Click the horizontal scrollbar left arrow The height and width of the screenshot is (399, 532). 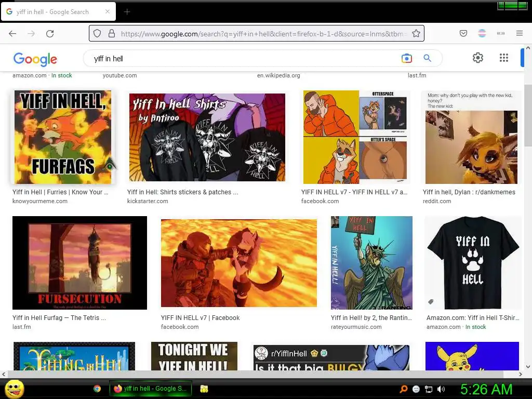[x=4, y=374]
